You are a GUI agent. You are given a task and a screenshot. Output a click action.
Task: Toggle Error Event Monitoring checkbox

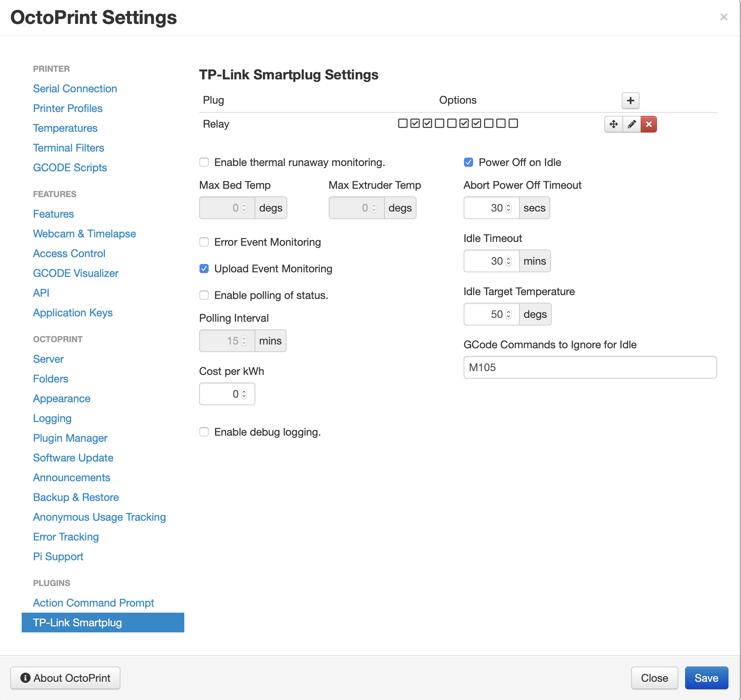tap(204, 242)
